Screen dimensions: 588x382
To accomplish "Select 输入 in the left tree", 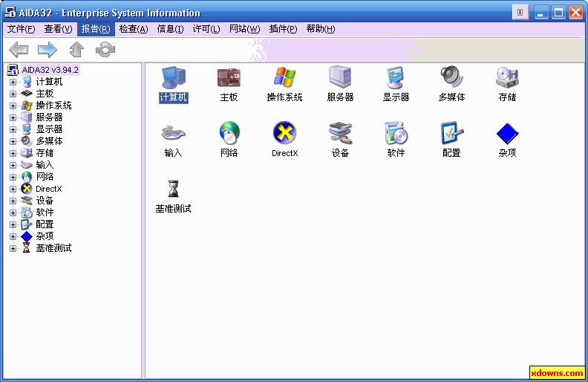I will [x=45, y=165].
